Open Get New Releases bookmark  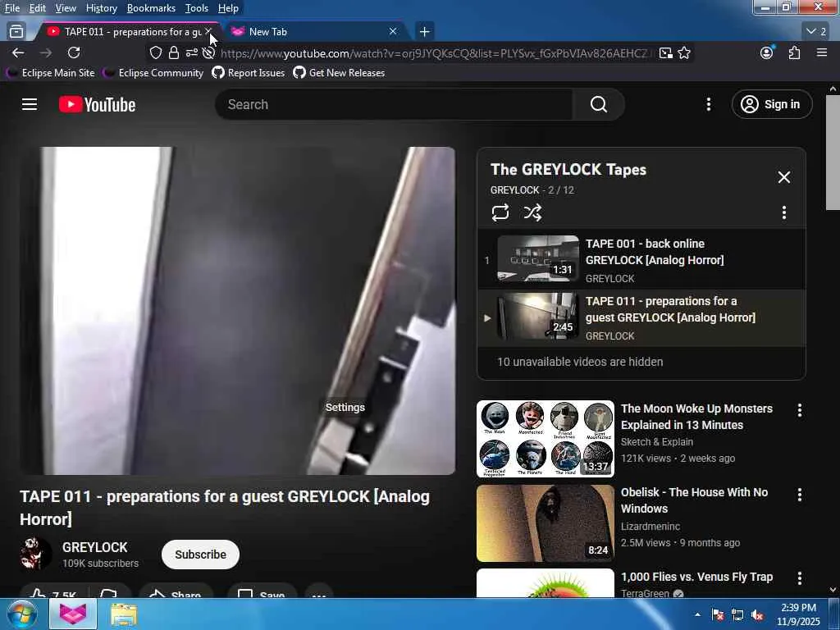pyautogui.click(x=339, y=73)
